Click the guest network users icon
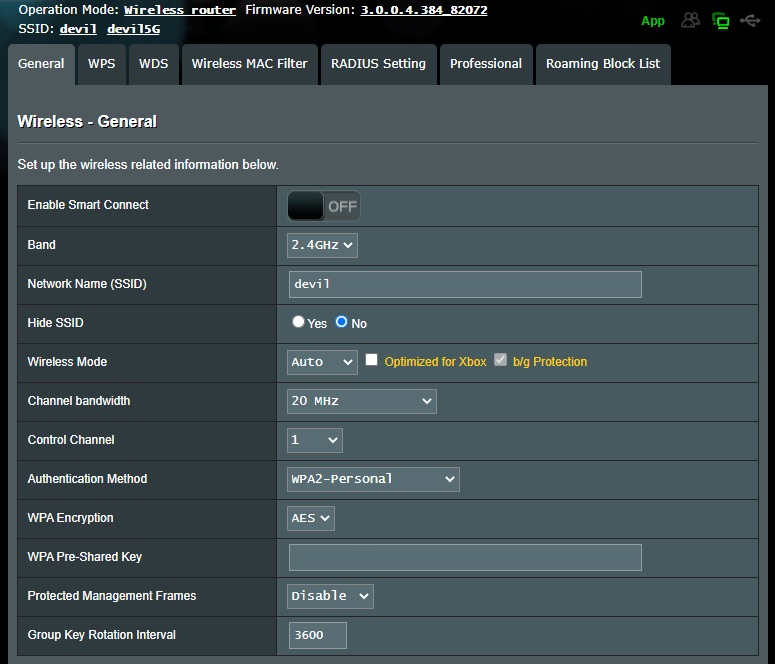 (690, 20)
